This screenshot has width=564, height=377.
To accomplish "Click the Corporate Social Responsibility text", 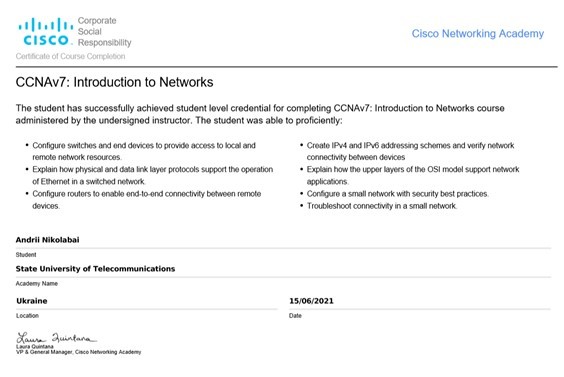I will (104, 32).
